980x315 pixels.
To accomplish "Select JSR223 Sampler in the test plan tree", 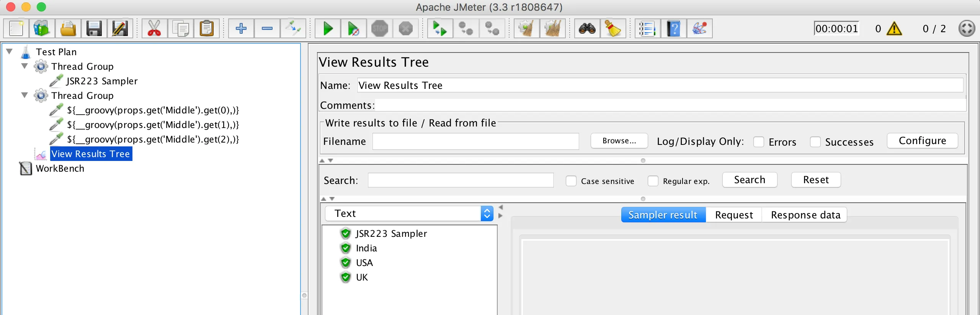I will 102,81.
